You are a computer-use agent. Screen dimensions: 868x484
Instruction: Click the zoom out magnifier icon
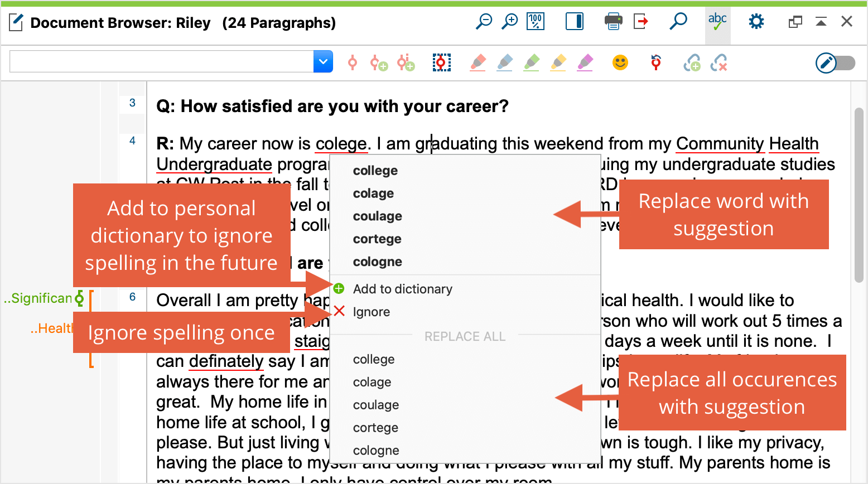484,22
